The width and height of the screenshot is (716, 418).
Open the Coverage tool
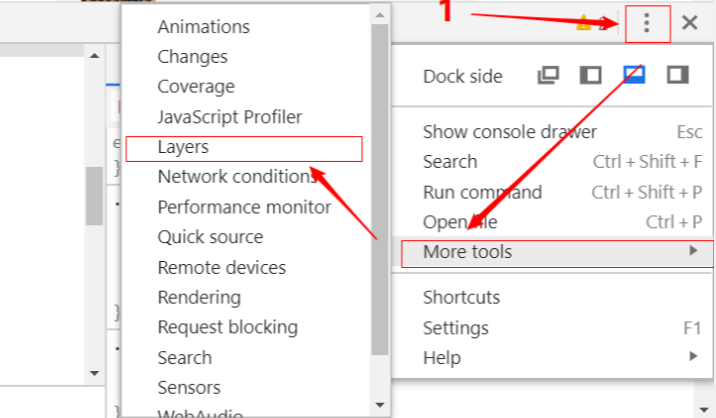pos(196,87)
